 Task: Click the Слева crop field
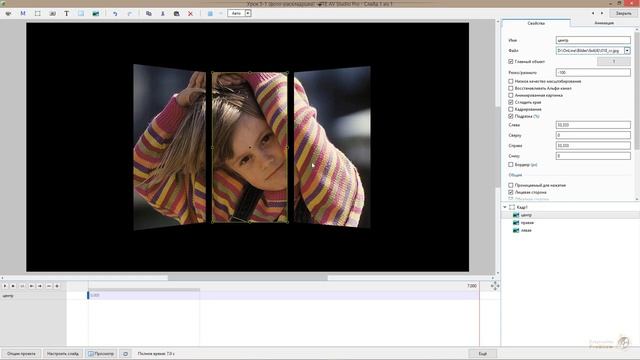point(593,125)
